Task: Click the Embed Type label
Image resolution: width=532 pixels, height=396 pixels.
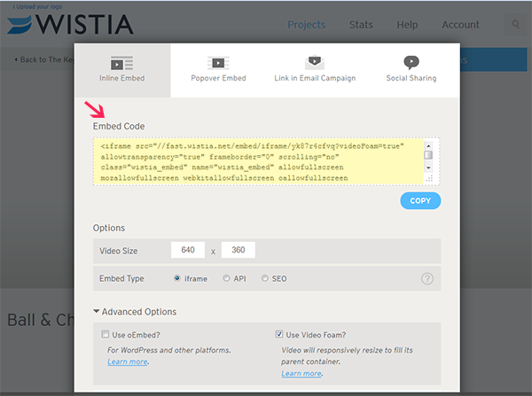Action: point(121,279)
